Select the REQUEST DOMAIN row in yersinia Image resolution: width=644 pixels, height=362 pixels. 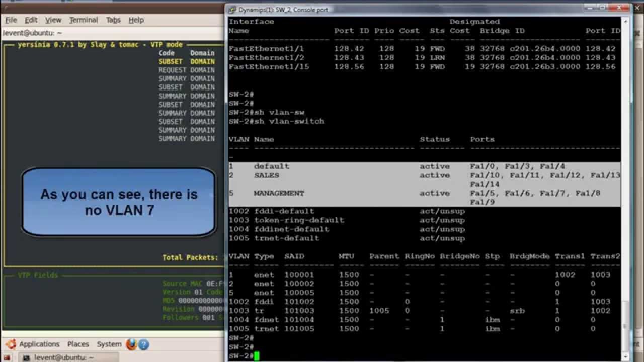187,70
